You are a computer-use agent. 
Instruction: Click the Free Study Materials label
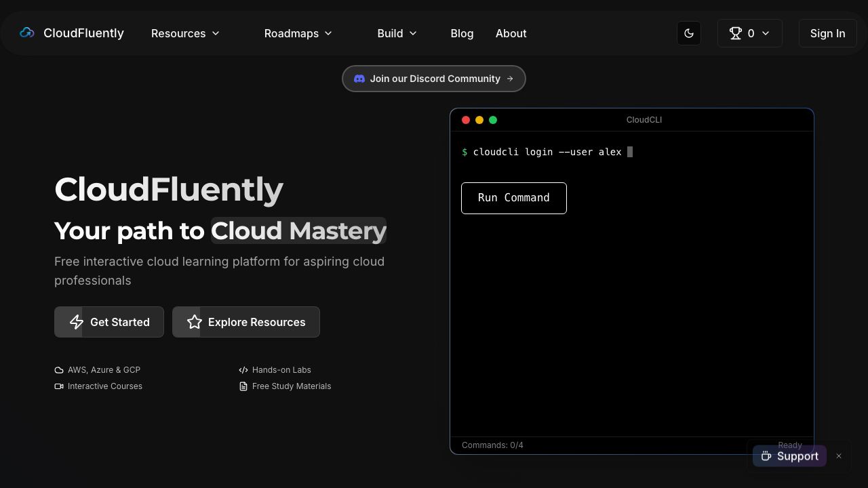292,386
